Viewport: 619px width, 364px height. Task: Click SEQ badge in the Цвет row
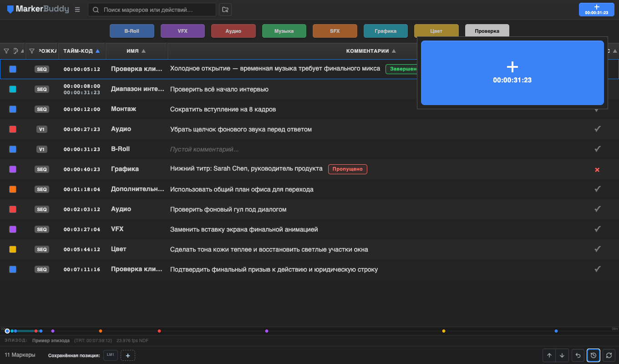click(42, 250)
